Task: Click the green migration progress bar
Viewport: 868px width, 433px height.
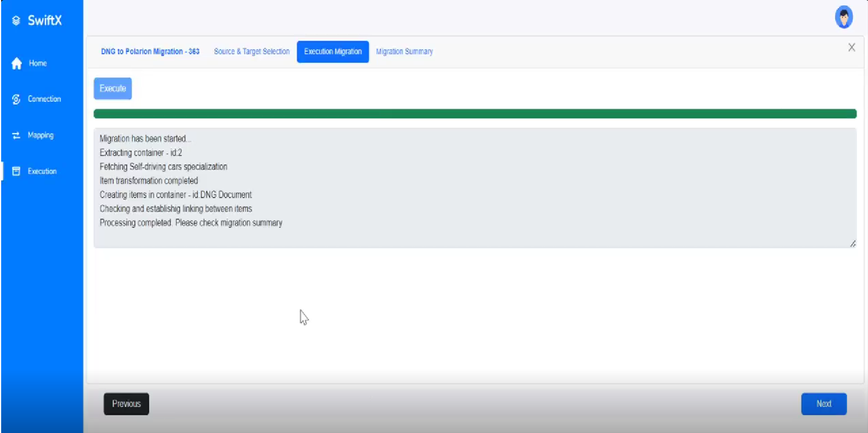Action: point(475,114)
